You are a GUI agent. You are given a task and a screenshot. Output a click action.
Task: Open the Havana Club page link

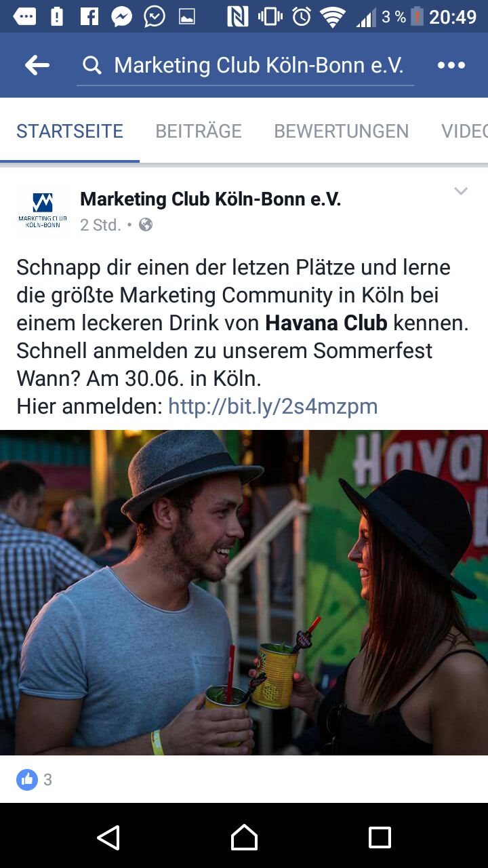click(326, 323)
